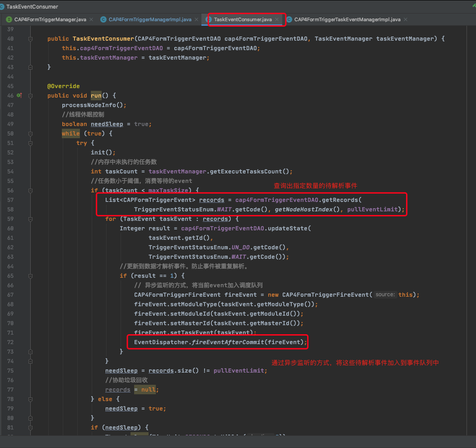Click line number 57 in the gutter
This screenshot has width=476, height=448.
(10, 200)
